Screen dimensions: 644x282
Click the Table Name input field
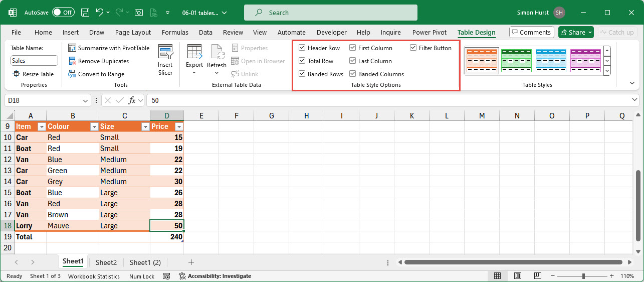pos(34,61)
